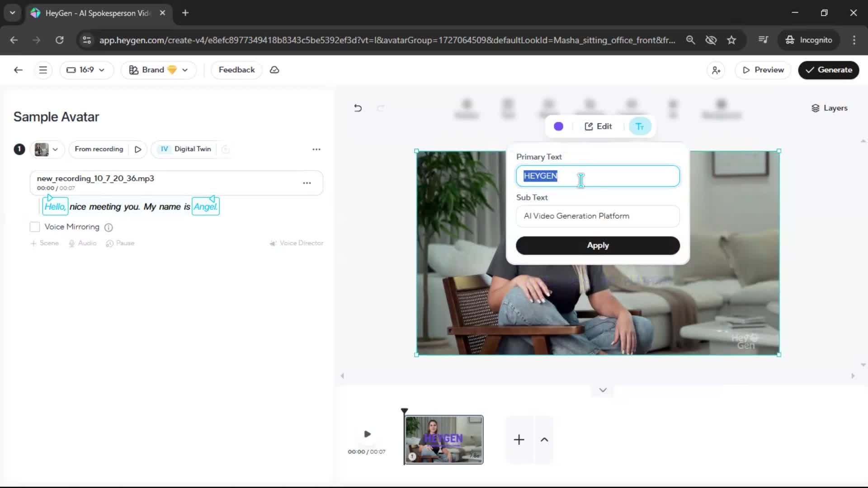Click the Sub Text input field

pyautogui.click(x=597, y=216)
